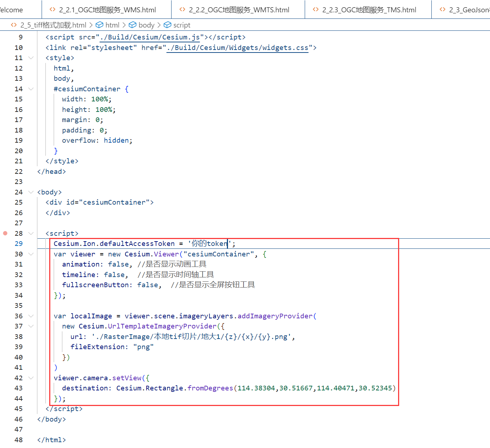This screenshot has height=448, width=490.
Task: Click the TMS.html tab file icon
Action: click(316, 10)
